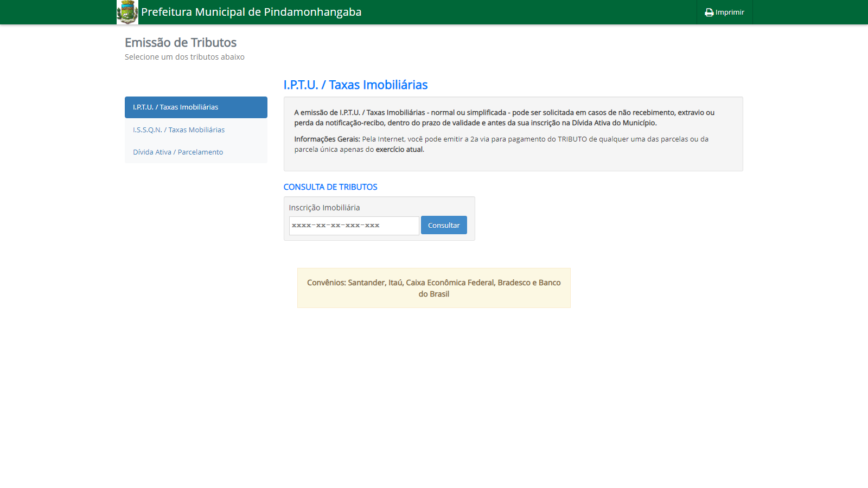Focus the Inscrição Imobiliária input field

[x=354, y=226]
